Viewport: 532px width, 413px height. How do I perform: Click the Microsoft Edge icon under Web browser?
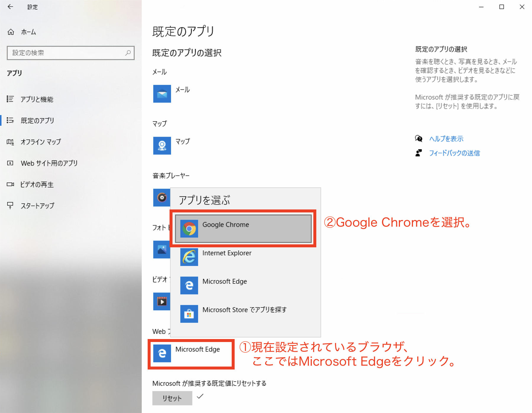pyautogui.click(x=162, y=353)
